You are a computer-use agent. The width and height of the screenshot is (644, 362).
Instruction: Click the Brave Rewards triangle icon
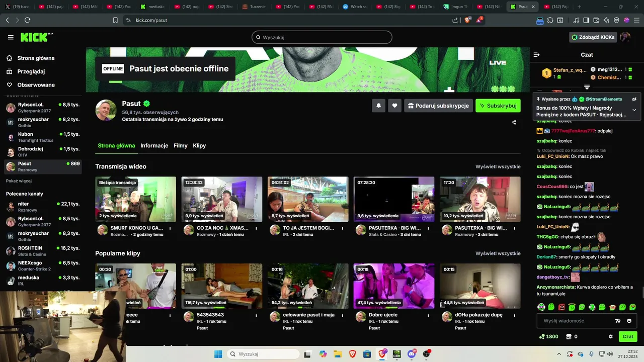(479, 20)
